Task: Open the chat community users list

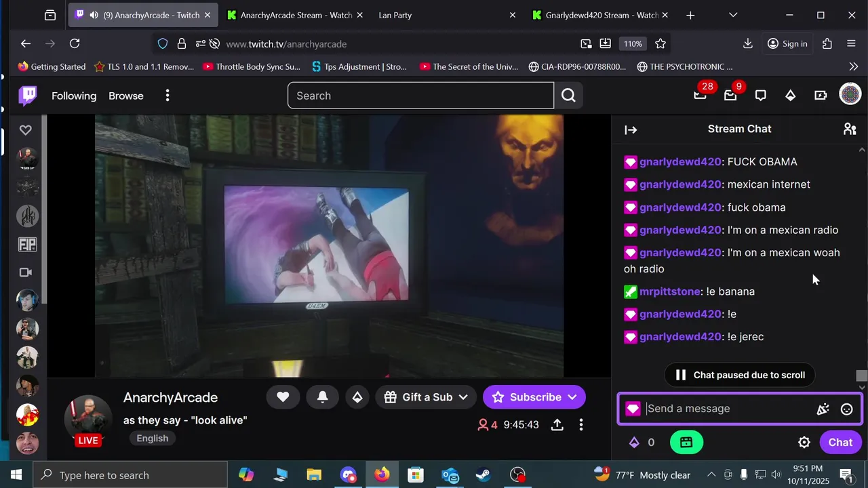Action: [850, 129]
